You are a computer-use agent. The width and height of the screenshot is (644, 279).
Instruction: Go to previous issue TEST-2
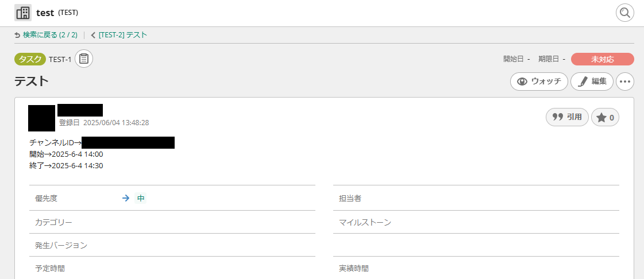[x=122, y=35]
